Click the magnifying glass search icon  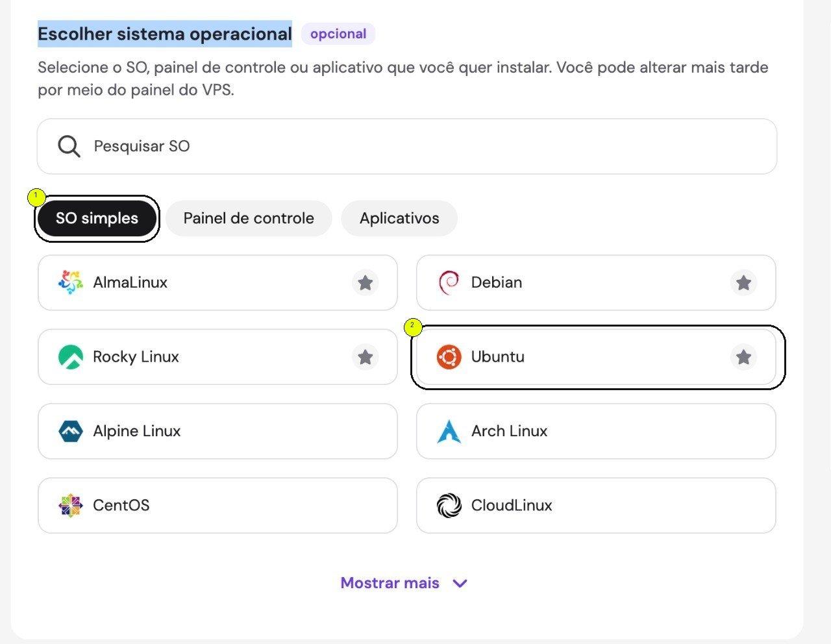click(69, 147)
